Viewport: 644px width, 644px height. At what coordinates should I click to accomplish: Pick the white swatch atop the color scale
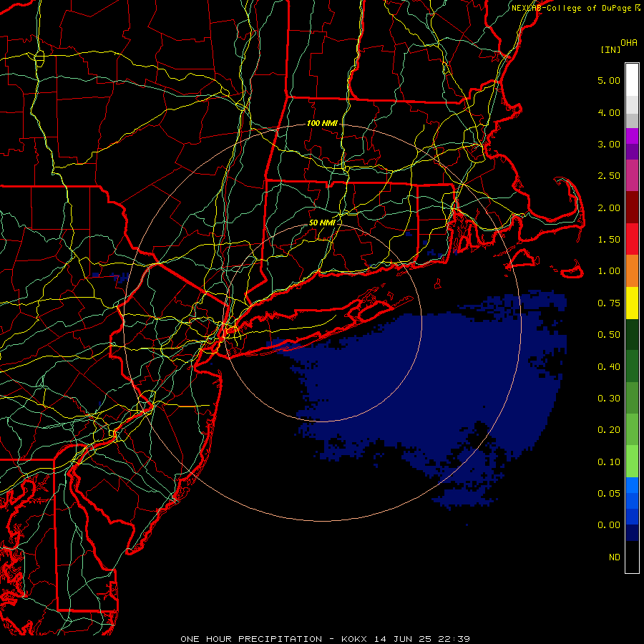pyautogui.click(x=632, y=80)
